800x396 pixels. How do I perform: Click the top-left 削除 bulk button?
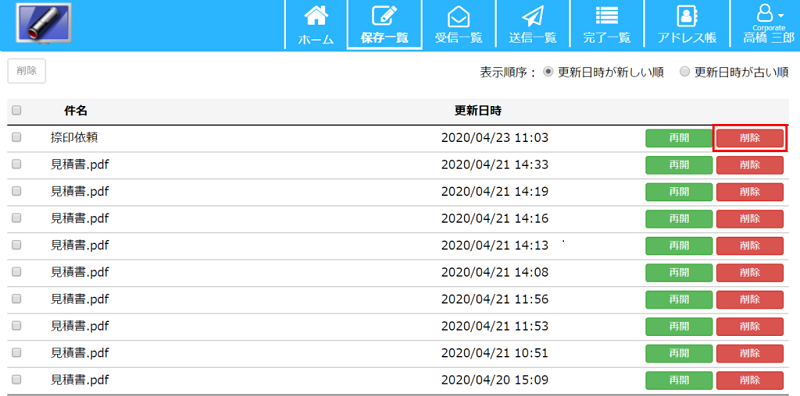pyautogui.click(x=27, y=71)
